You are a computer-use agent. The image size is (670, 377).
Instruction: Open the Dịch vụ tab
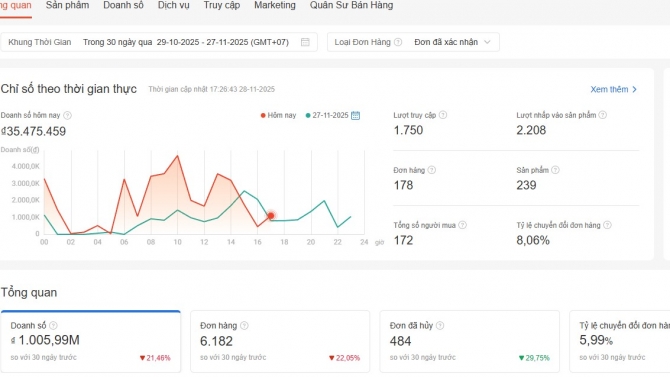[x=173, y=6]
